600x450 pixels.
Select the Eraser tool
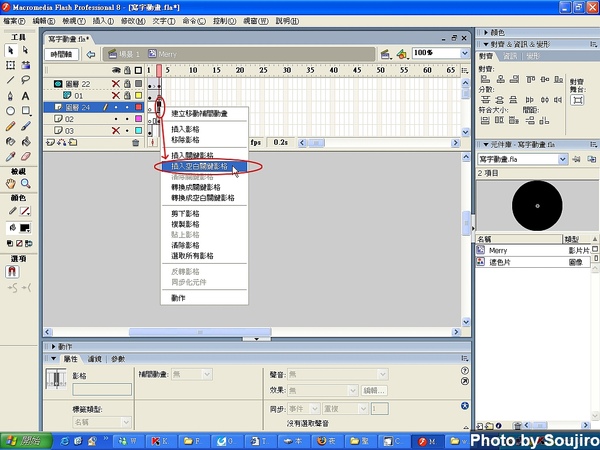(26, 157)
